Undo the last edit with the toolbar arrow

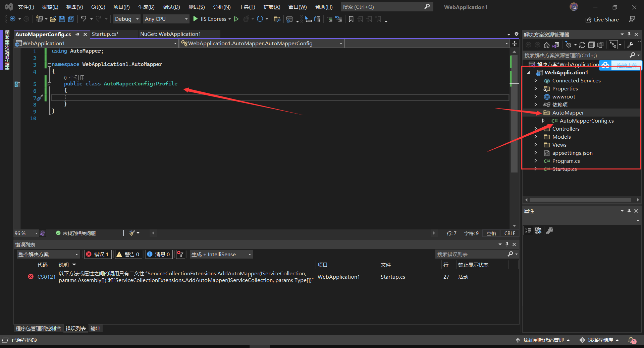[x=84, y=19]
